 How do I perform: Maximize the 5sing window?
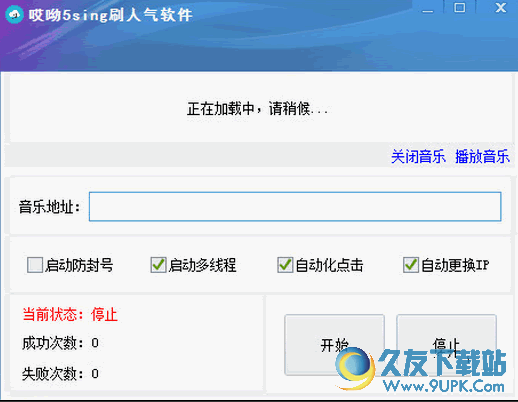coord(460,7)
